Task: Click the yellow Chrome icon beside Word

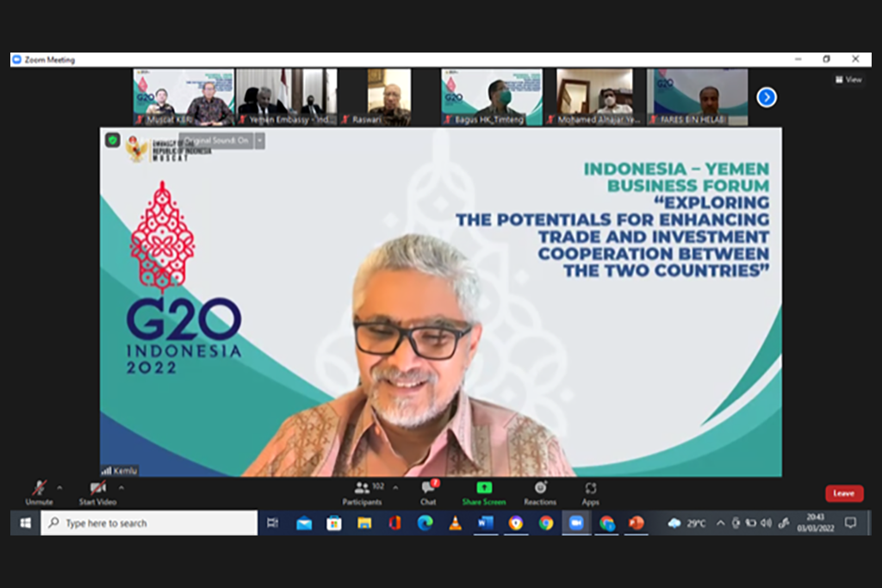Action: pos(516,523)
